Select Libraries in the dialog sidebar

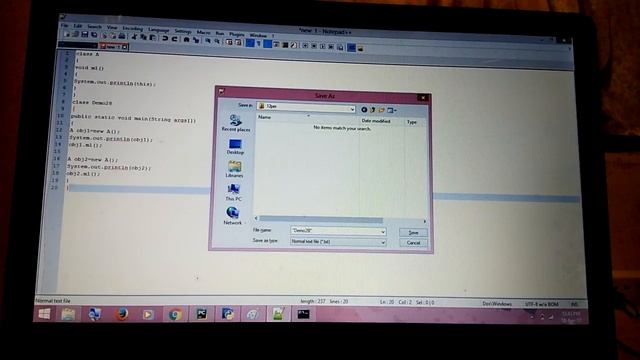pyautogui.click(x=234, y=169)
